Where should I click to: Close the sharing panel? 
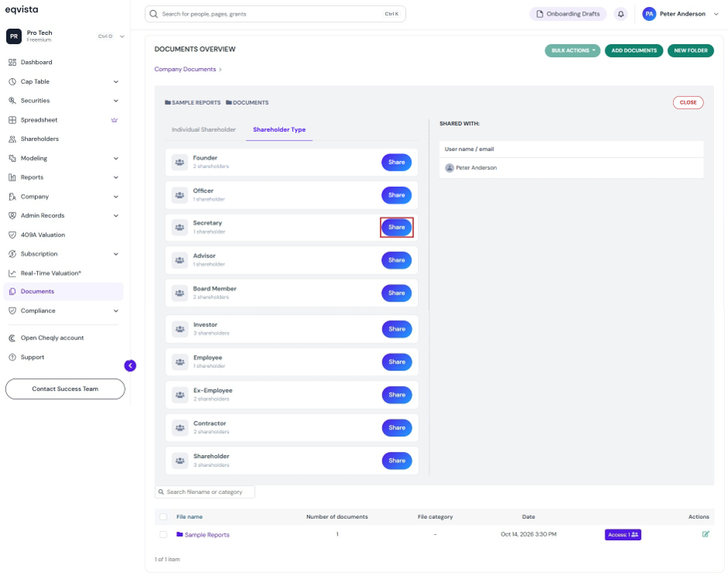coord(688,102)
